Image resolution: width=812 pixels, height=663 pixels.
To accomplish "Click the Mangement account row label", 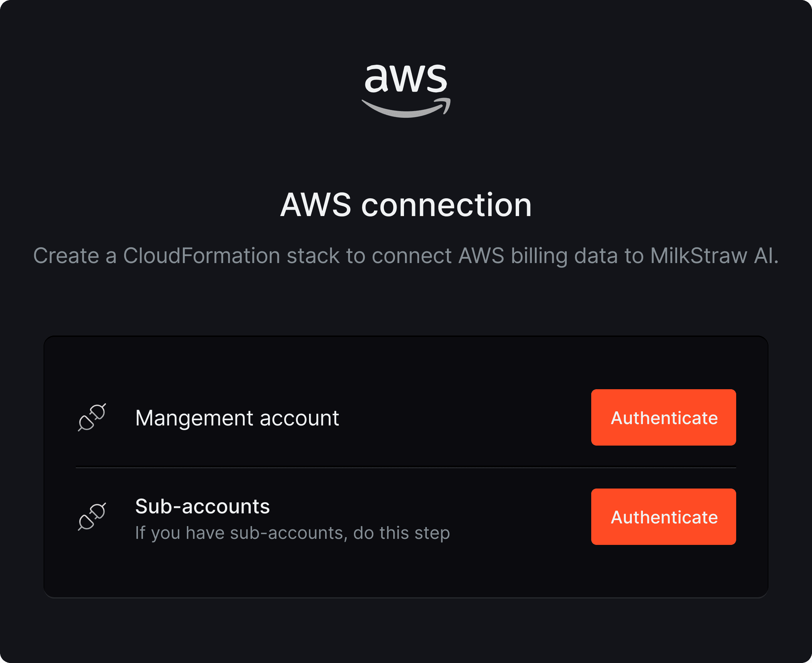I will (238, 418).
